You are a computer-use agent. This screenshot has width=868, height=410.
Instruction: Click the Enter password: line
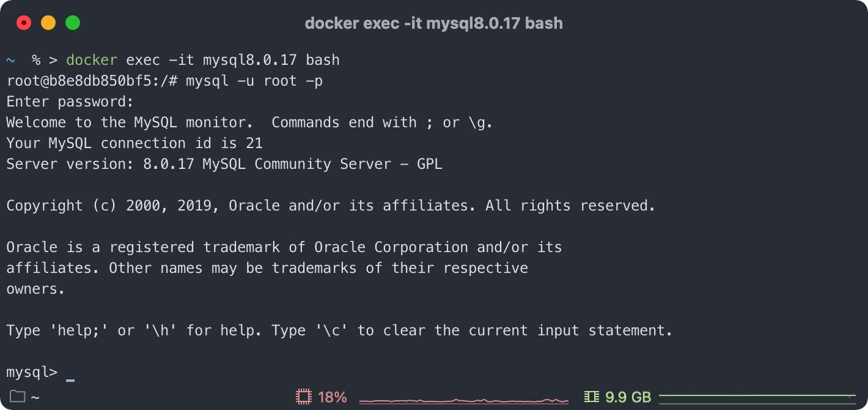coord(70,102)
